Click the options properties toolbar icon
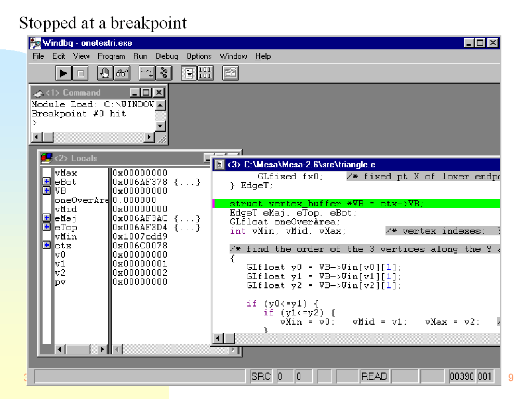This screenshot has height=399, width=532. click(230, 73)
